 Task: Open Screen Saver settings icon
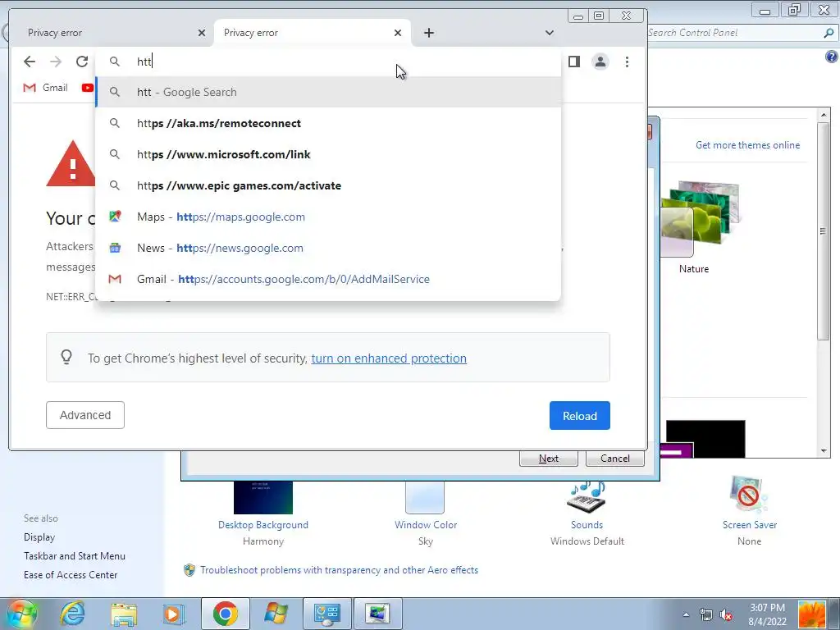pos(749,495)
